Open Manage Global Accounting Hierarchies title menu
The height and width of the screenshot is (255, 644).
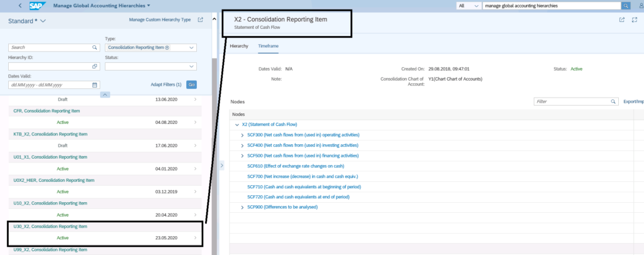pos(148,6)
